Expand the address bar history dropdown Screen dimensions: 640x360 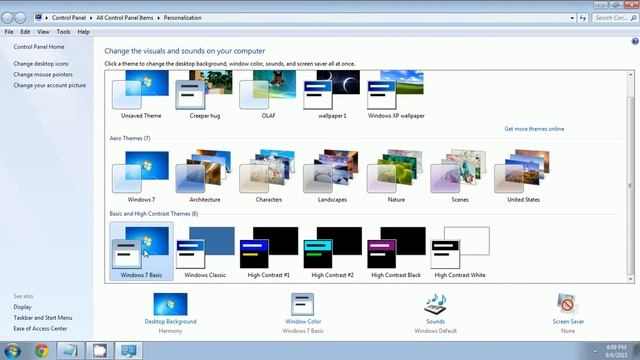pos(572,18)
